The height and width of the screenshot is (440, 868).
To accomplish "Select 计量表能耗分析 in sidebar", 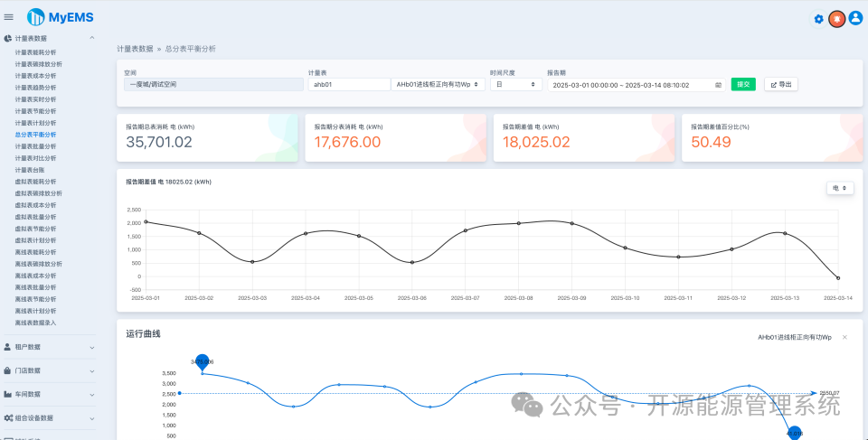I will [x=35, y=52].
